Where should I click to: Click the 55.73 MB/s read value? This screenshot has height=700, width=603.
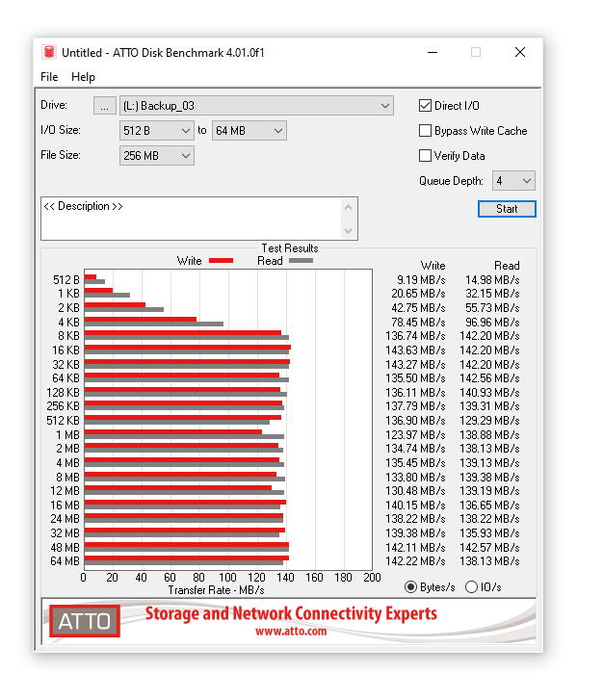tap(492, 308)
